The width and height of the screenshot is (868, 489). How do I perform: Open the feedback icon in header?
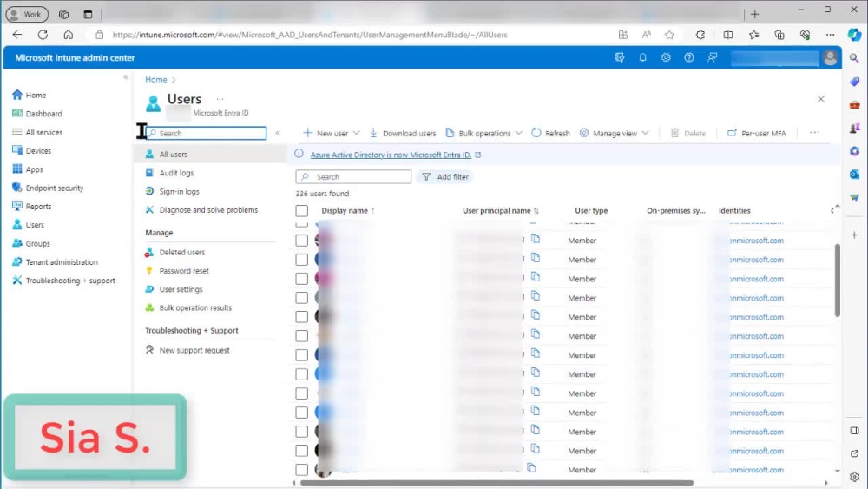713,57
